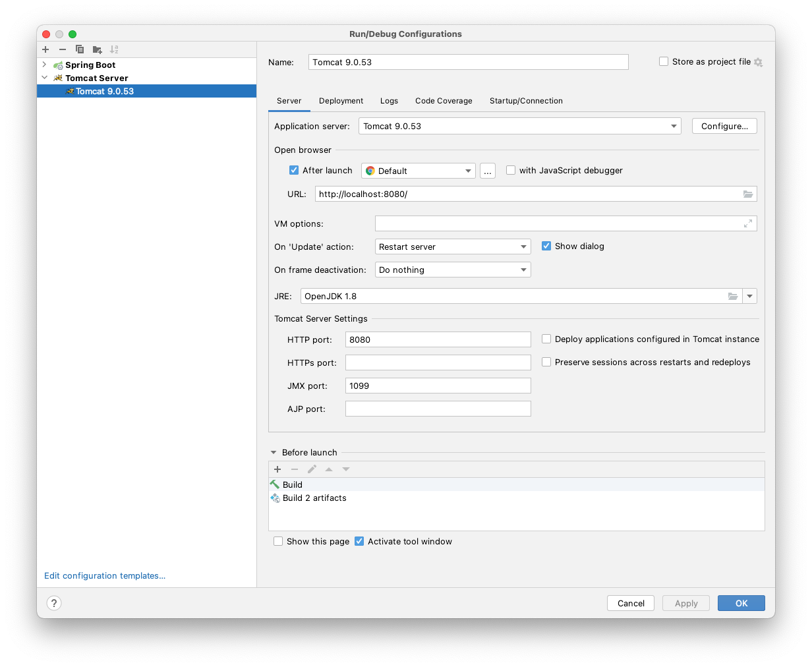Viewport: 812px width, 667px height.
Task: Move Before launch task up arrow
Action: 329,469
